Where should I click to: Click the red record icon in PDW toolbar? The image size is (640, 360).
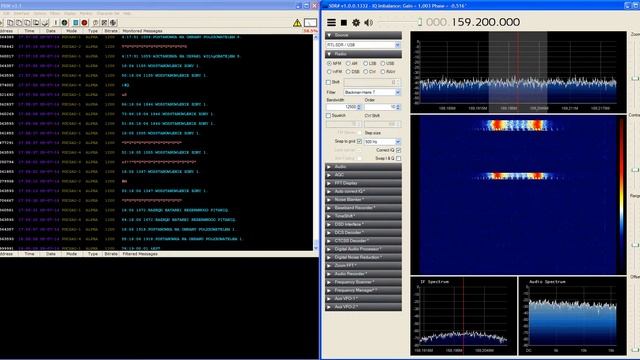coord(84,23)
